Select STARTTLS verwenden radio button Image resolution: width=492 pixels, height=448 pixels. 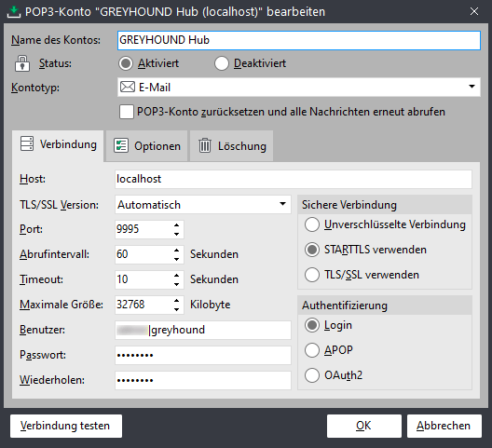coord(312,250)
